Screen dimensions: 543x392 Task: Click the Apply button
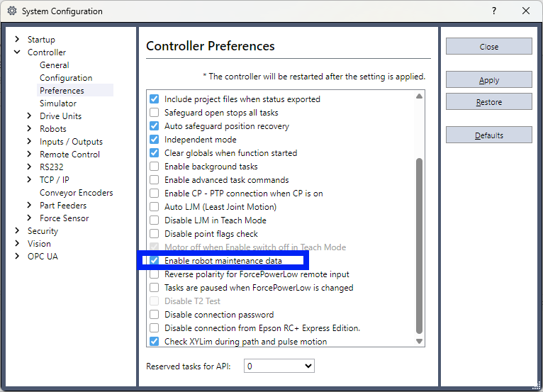pos(488,80)
